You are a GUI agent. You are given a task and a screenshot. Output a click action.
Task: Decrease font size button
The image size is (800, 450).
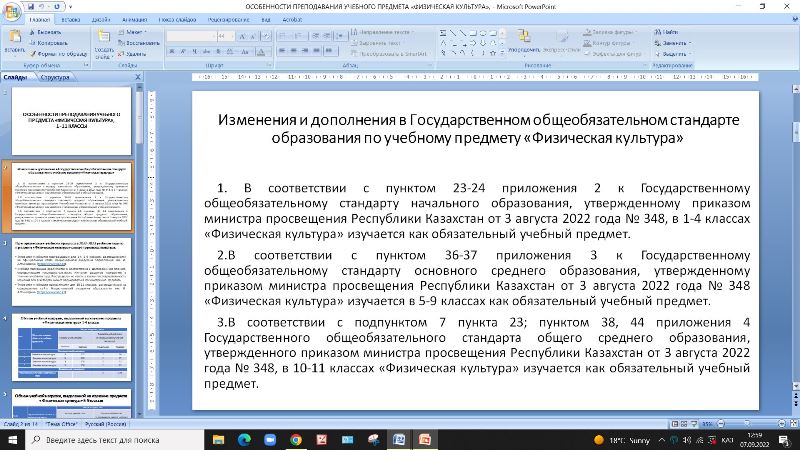pyautogui.click(x=254, y=36)
